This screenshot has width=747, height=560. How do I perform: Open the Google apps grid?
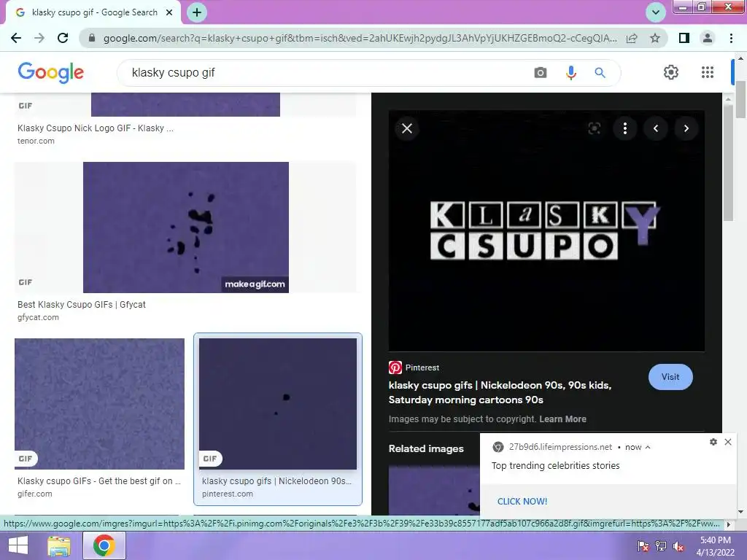click(708, 72)
